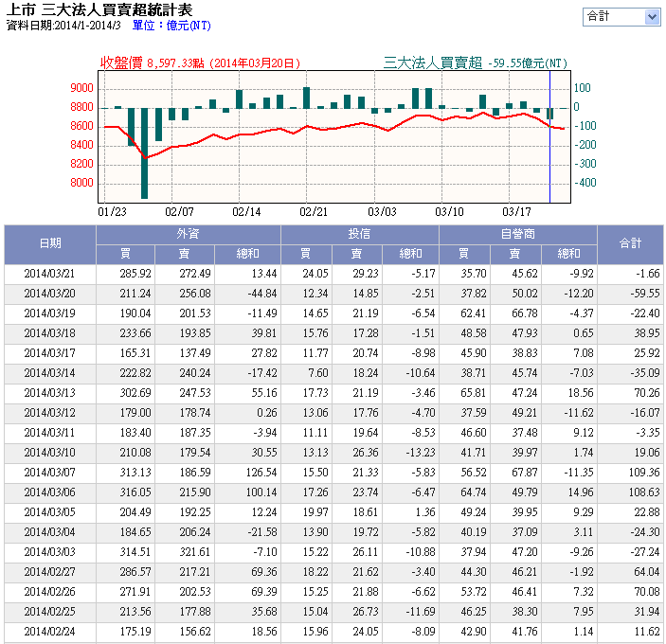
Task: Select the 2014/03/10 date cell
Action: (49, 453)
